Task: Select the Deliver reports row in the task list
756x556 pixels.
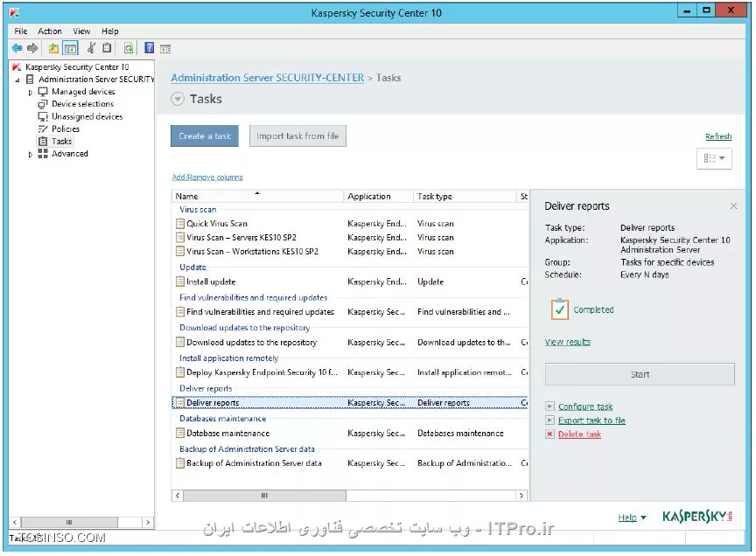Action: coord(350,403)
